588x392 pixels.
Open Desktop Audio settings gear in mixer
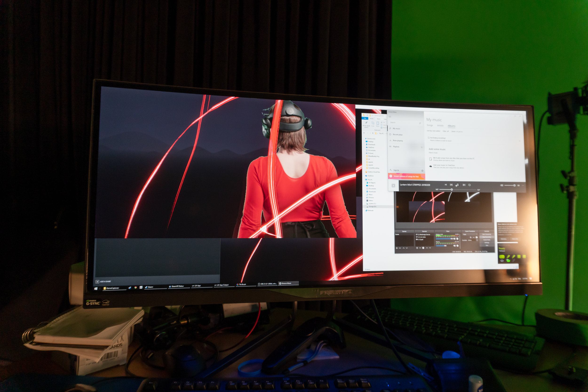pos(457,239)
